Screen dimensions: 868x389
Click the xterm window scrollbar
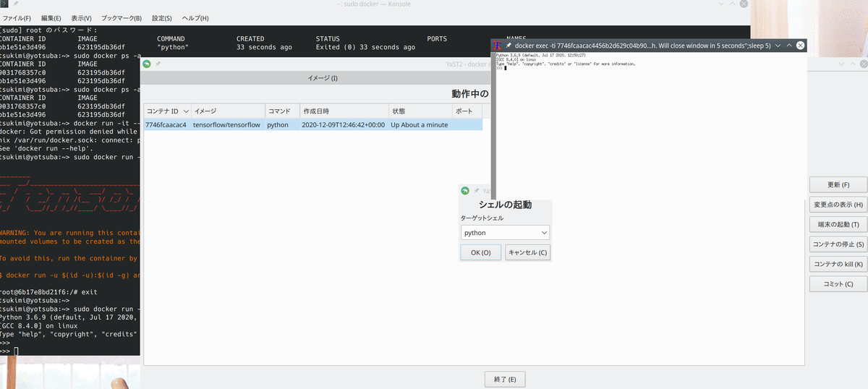(x=493, y=125)
